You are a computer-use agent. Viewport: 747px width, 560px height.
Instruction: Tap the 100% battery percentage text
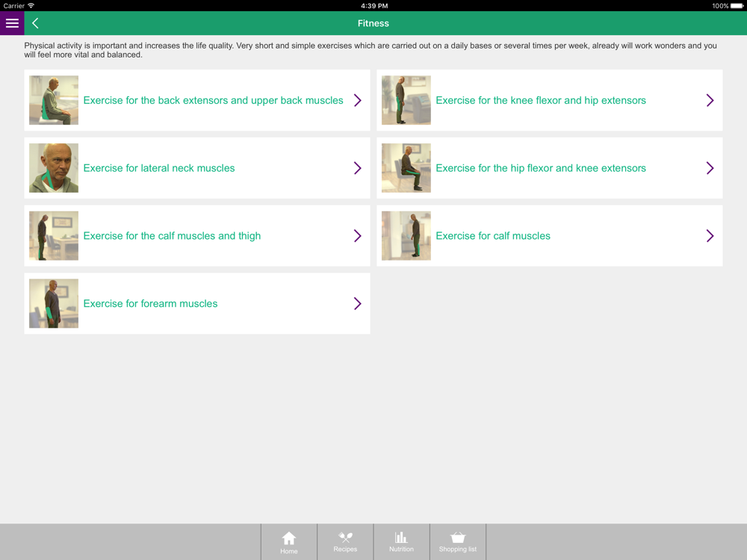[x=720, y=6]
